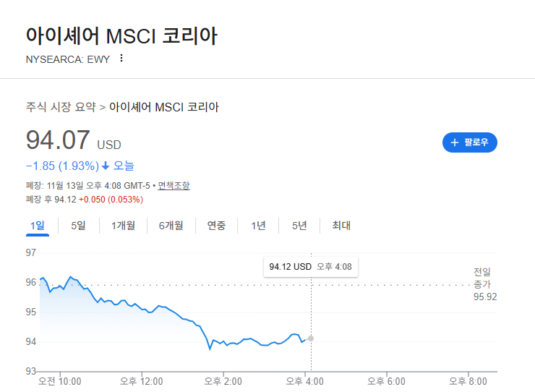
Task: Show the 5년 chart range
Action: (299, 226)
